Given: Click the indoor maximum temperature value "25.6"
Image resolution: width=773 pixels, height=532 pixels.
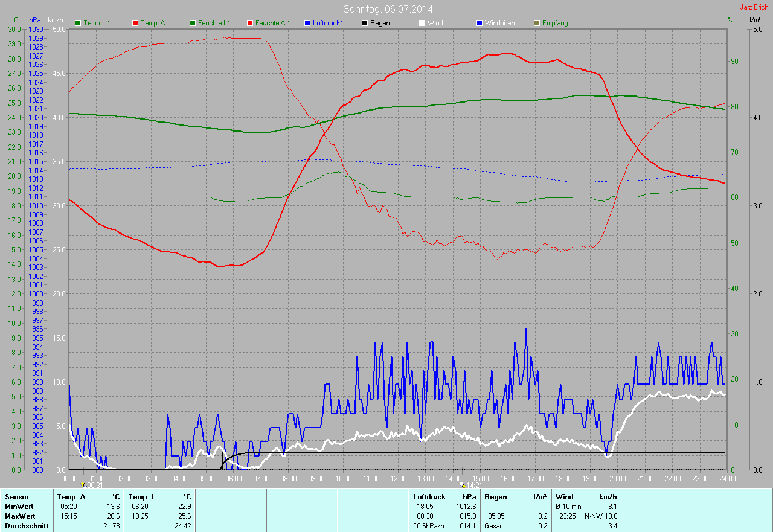Looking at the screenshot, I should coord(184,516).
